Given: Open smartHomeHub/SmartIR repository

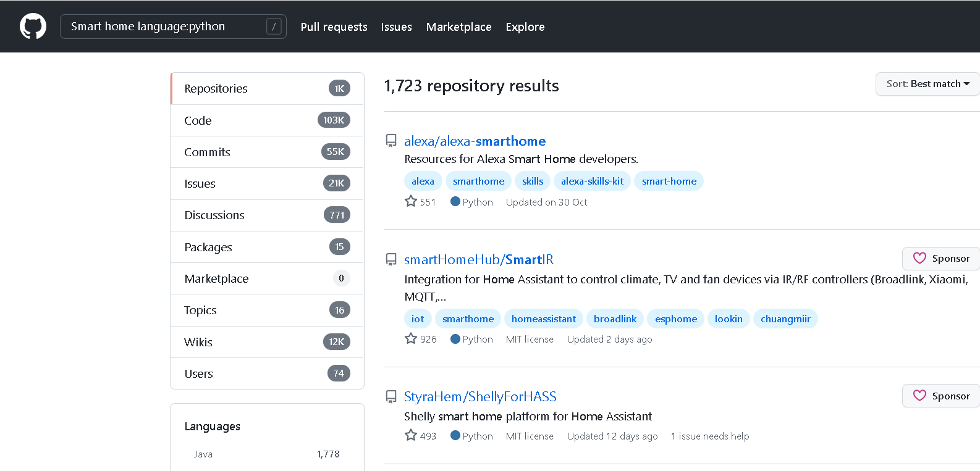Looking at the screenshot, I should click(x=479, y=259).
